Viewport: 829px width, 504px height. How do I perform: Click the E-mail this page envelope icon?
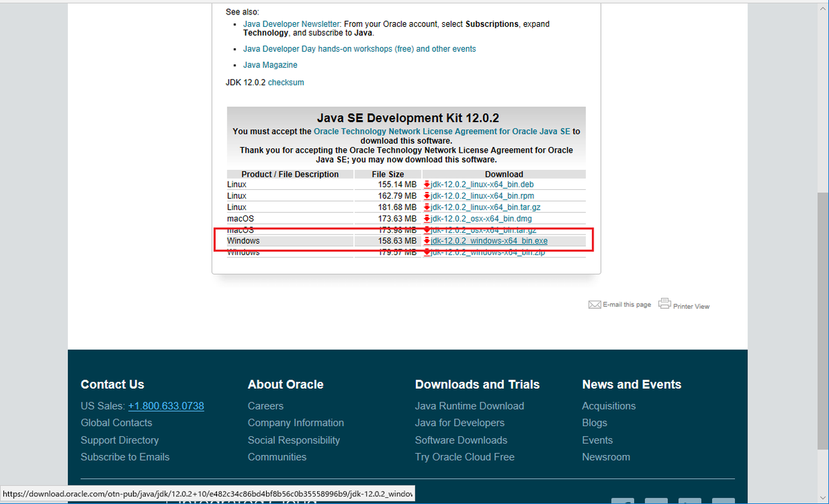pyautogui.click(x=594, y=304)
